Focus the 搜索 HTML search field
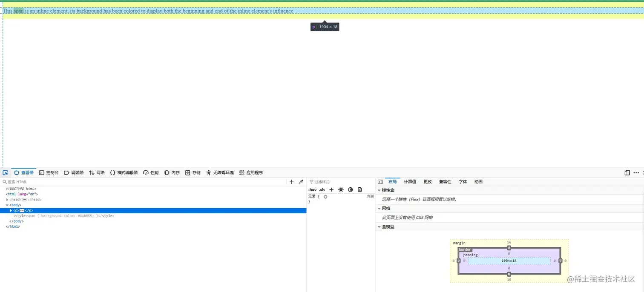The image size is (644, 292). [x=144, y=182]
